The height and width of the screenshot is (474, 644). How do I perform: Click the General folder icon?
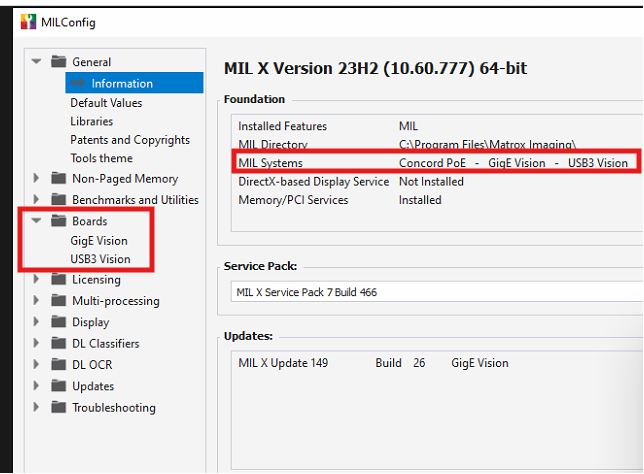[x=58, y=62]
